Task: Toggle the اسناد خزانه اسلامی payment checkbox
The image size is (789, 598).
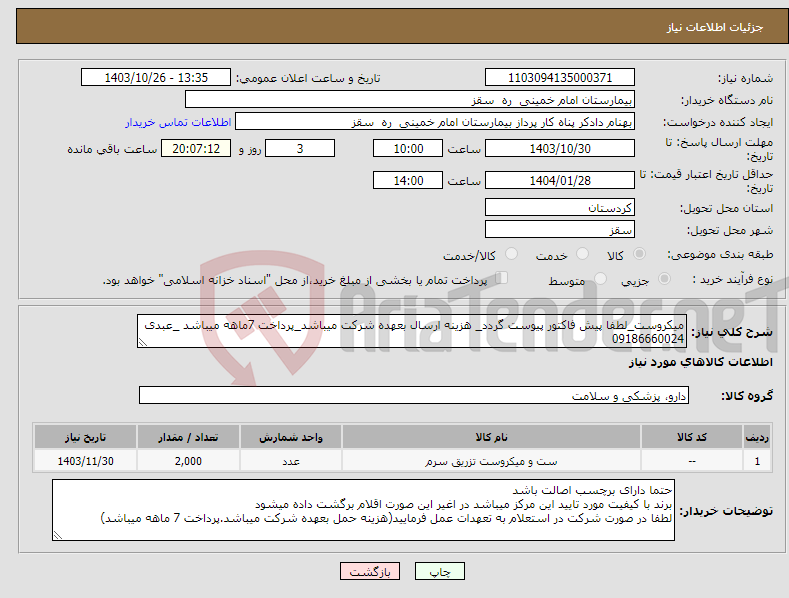Action: coord(502,277)
